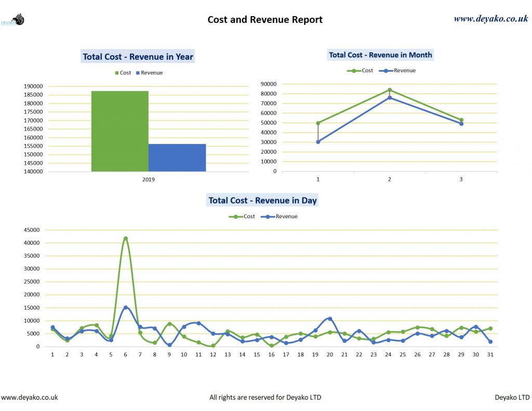The width and height of the screenshot is (532, 411).
Task: Select the 'Total Cost - Revenue in Month' title
Action: tap(380, 55)
